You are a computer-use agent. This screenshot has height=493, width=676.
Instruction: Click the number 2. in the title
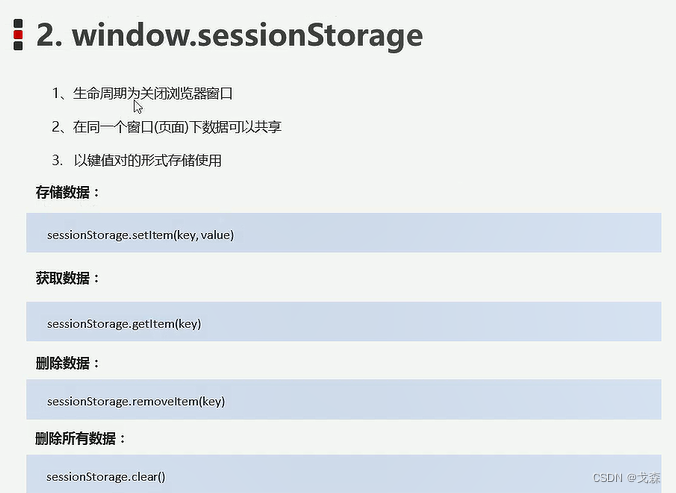tap(50, 35)
